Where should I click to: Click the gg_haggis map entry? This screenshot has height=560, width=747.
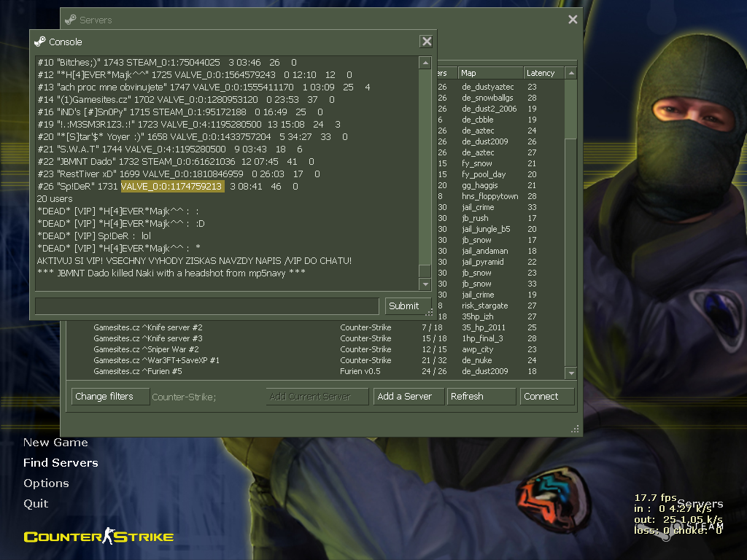coord(480,186)
